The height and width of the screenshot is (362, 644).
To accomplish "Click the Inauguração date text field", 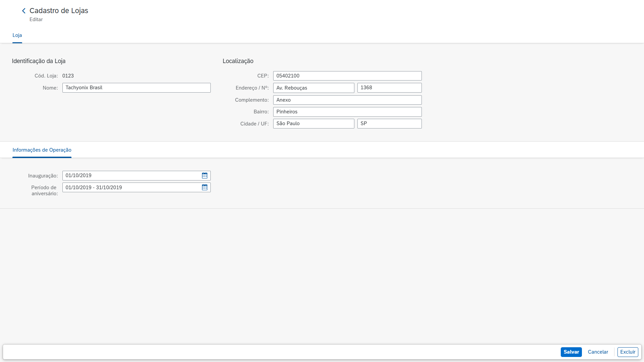I will [x=131, y=175].
